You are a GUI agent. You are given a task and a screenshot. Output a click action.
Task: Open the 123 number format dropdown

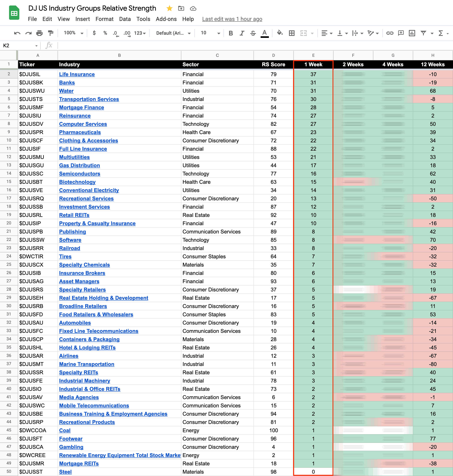click(x=140, y=33)
